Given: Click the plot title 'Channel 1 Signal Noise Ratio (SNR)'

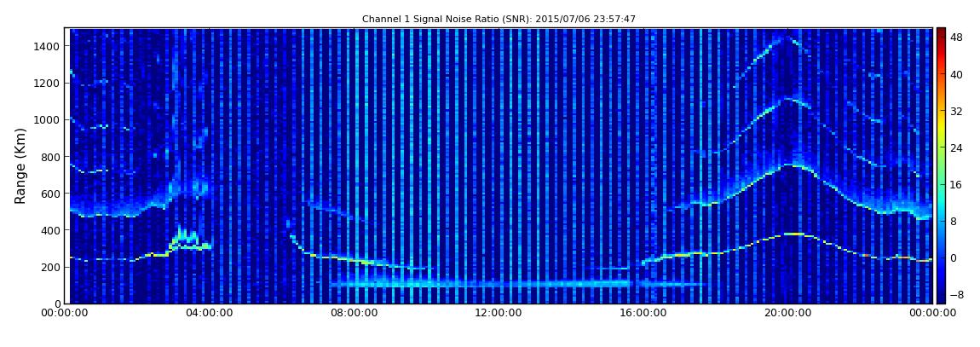Looking at the screenshot, I should (x=499, y=20).
